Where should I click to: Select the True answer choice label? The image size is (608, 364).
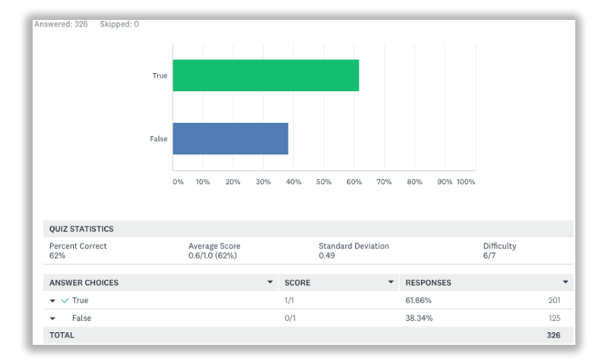click(x=81, y=300)
